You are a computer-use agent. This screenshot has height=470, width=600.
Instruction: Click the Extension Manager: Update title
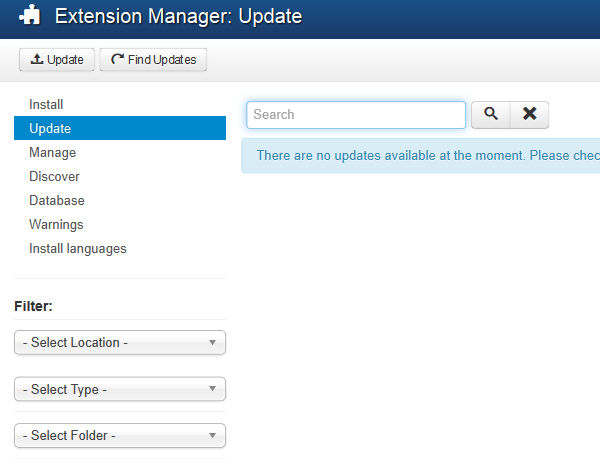point(178,17)
